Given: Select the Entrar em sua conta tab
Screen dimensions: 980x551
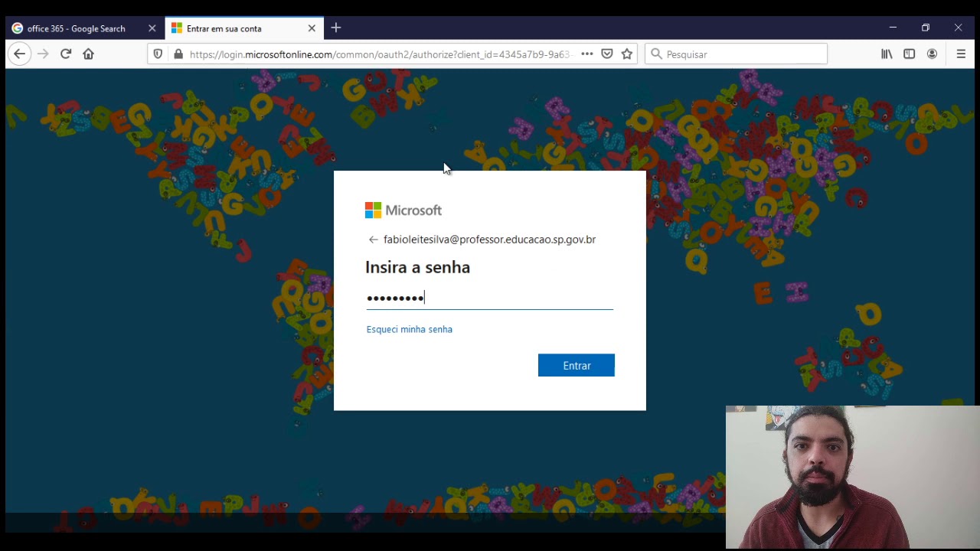Looking at the screenshot, I should click(x=244, y=28).
